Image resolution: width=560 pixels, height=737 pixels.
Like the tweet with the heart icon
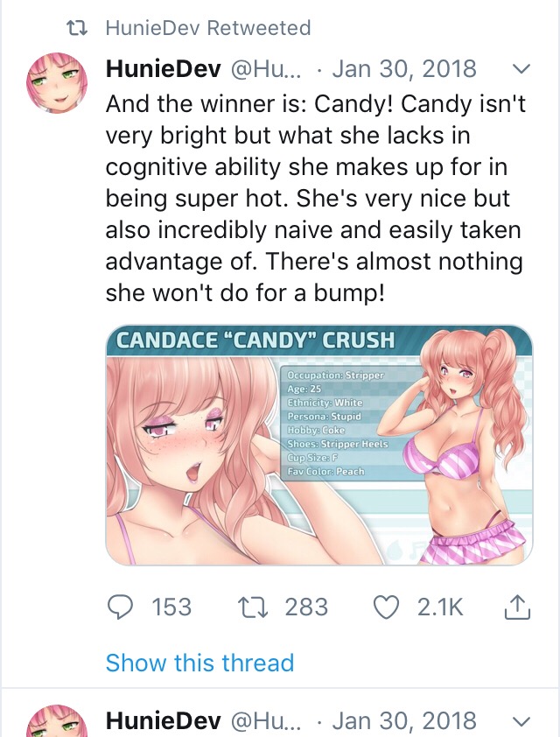coord(386,607)
